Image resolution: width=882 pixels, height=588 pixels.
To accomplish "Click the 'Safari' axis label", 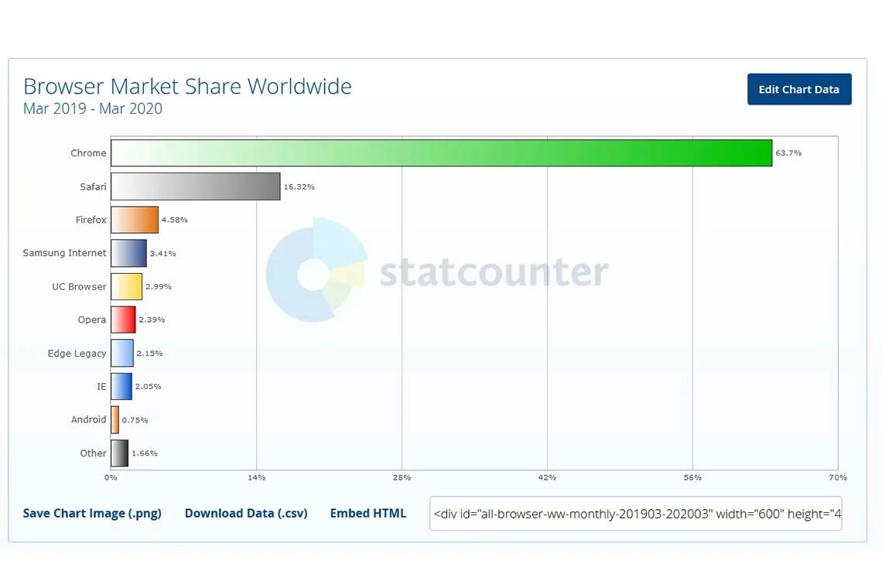I will click(93, 186).
